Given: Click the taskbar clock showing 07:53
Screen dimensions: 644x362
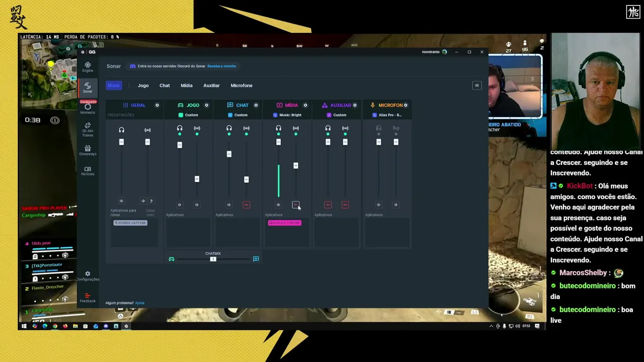Looking at the screenshot, I should click(526, 326).
